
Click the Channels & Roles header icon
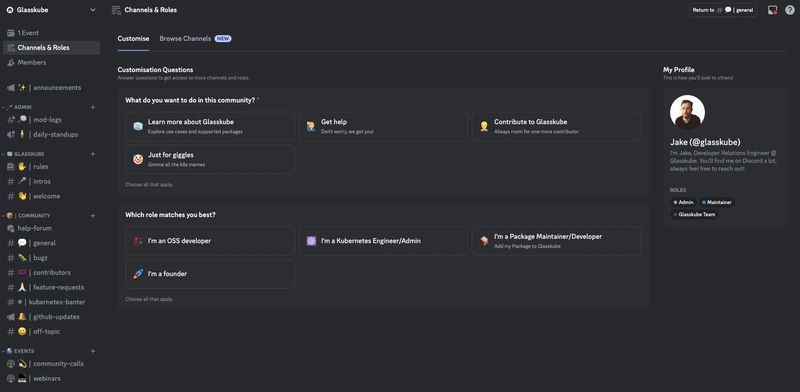(x=116, y=10)
